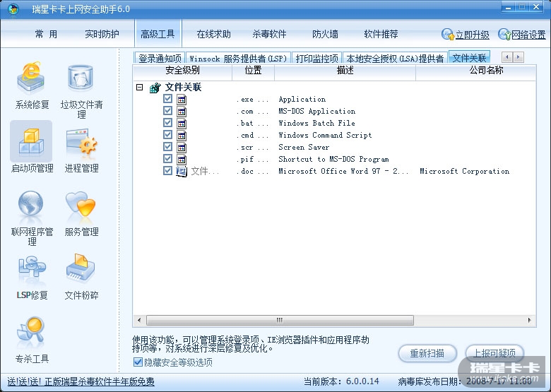Viewport: 551px width, 392px height.
Task: Sort by the 安全级别 column header
Action: 182,71
